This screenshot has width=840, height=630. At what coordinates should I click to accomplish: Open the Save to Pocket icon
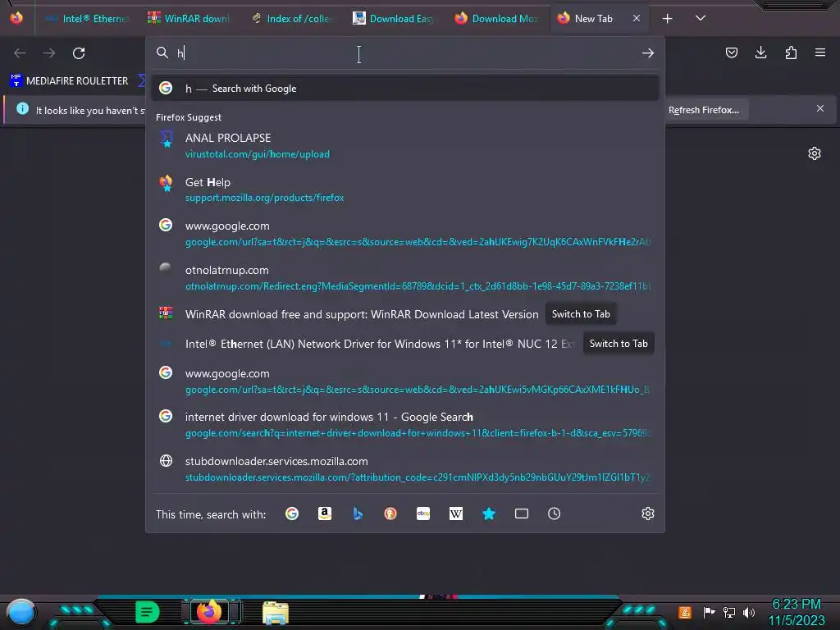731,52
